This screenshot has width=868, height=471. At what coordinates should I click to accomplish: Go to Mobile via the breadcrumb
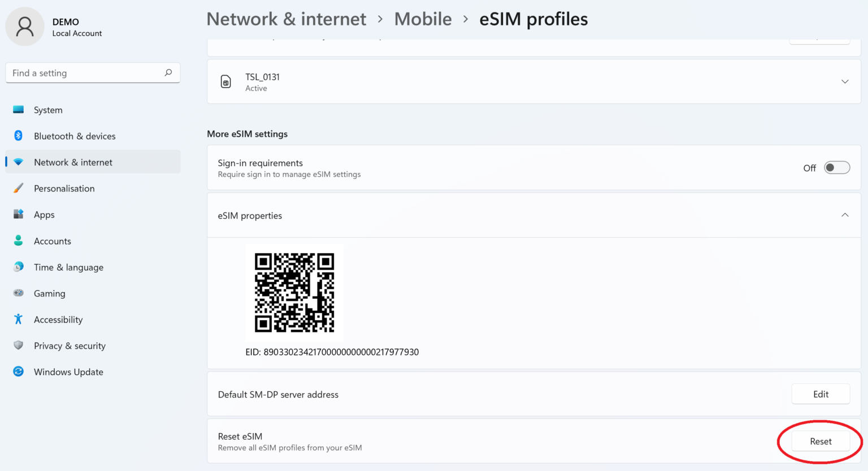pyautogui.click(x=423, y=19)
